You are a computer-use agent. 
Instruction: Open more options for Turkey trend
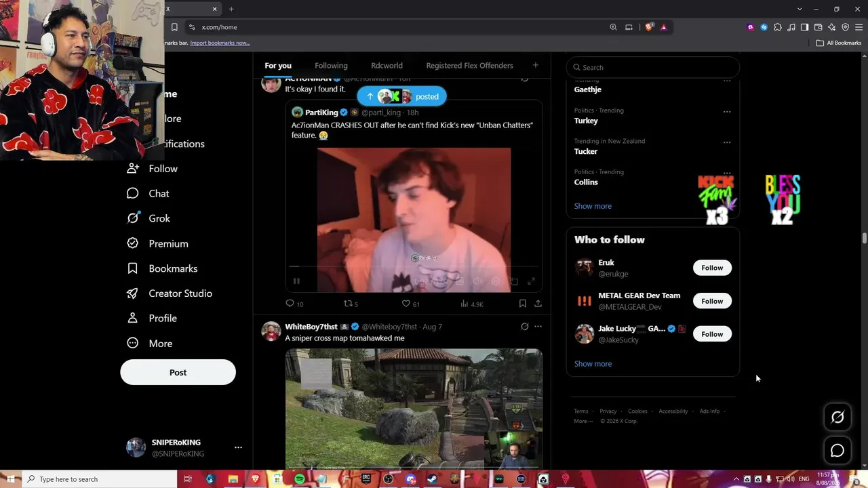pyautogui.click(x=727, y=112)
